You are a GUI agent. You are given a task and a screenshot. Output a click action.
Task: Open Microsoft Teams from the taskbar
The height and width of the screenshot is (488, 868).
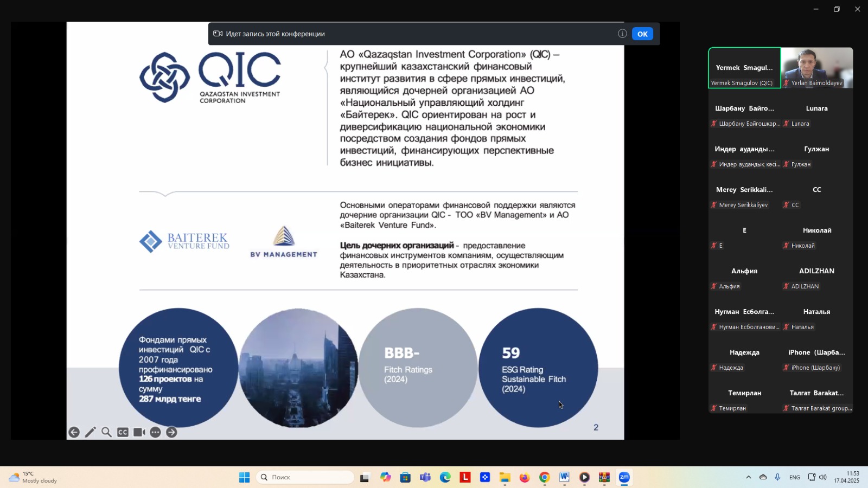(425, 477)
